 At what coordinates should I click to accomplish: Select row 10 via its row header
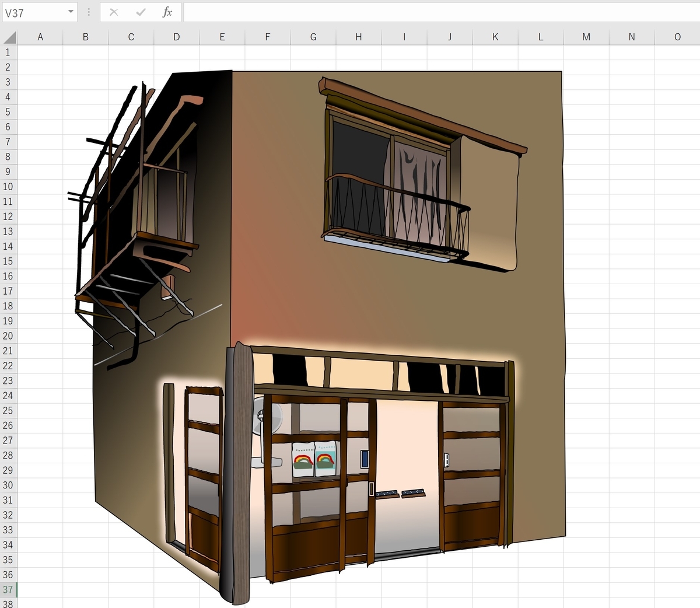8,187
